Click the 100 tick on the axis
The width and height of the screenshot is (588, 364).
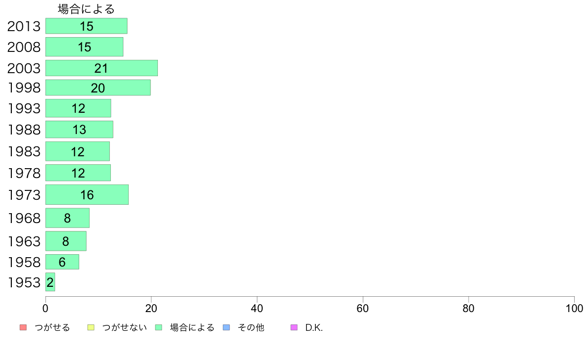(x=574, y=309)
